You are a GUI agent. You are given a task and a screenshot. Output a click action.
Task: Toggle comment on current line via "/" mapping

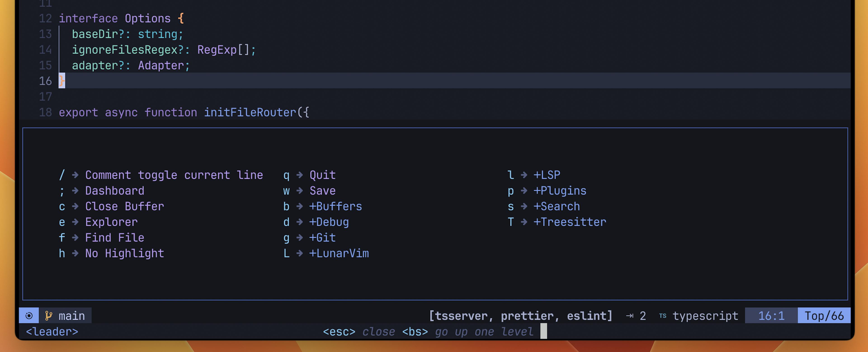pyautogui.click(x=174, y=175)
